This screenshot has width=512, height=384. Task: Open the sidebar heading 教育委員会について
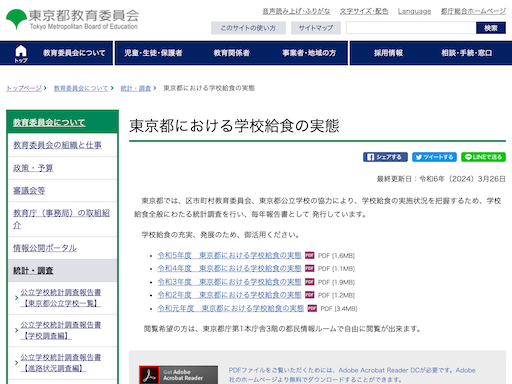coord(49,122)
